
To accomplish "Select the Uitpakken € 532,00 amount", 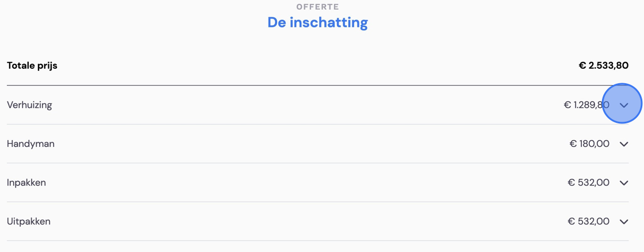I will pos(589,221).
